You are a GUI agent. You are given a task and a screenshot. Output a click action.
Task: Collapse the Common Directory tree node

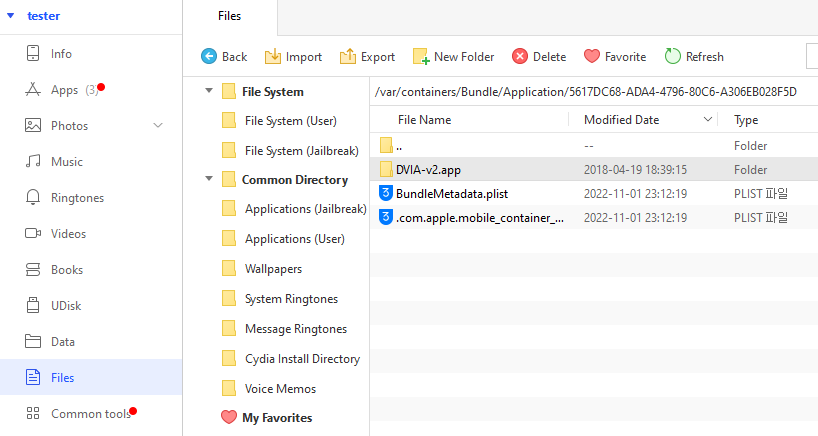(209, 179)
